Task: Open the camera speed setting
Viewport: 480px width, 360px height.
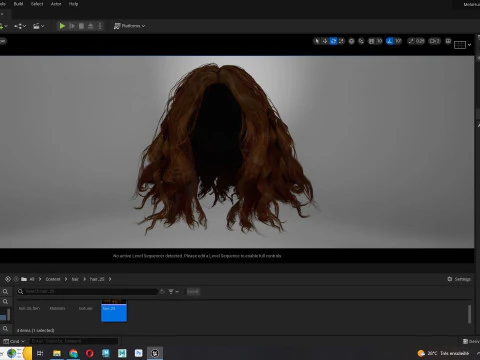Action: click(x=435, y=41)
